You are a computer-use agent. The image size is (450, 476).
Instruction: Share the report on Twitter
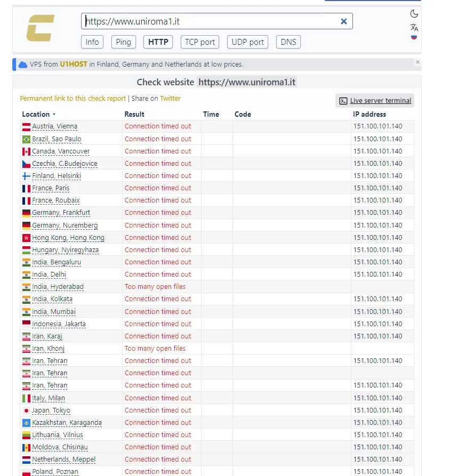170,99
